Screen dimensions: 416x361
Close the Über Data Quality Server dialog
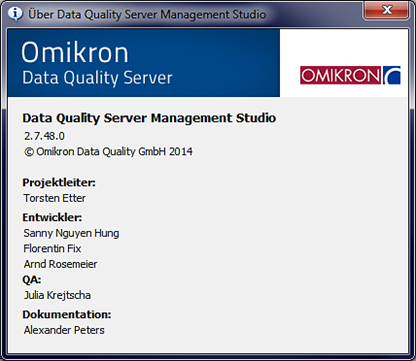tap(387, 11)
